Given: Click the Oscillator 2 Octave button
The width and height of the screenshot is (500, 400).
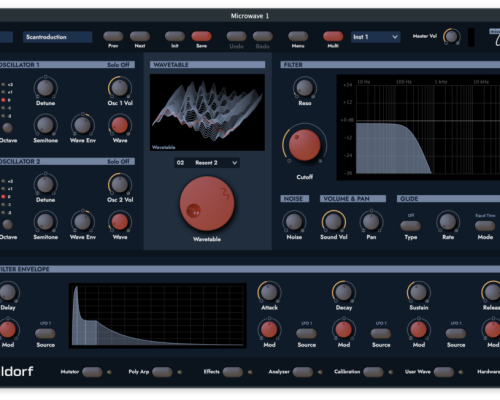Looking at the screenshot, I should [x=7, y=224].
